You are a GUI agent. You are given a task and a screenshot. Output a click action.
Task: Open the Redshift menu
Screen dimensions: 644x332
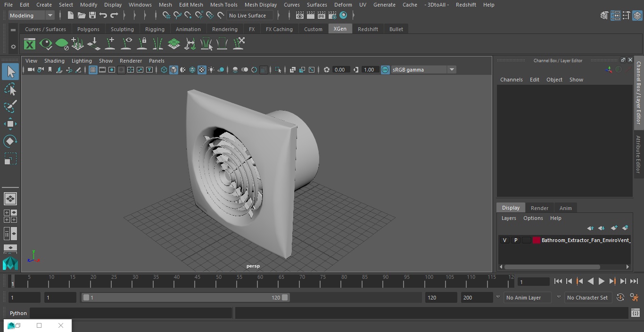[x=466, y=5]
